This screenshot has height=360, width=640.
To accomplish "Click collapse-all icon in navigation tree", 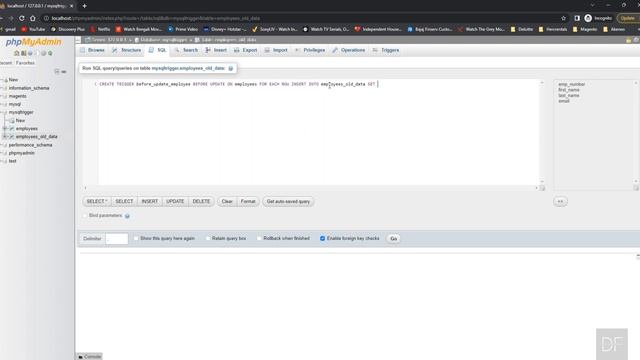I will pos(57,71).
